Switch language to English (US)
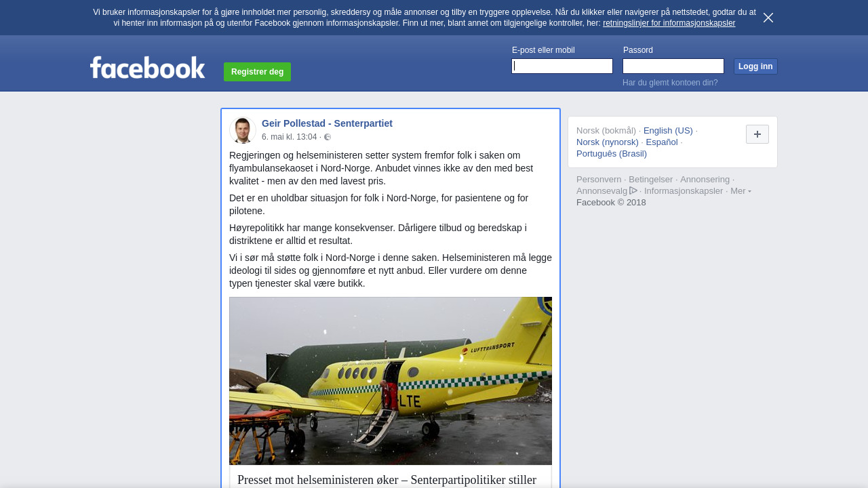The height and width of the screenshot is (488, 868). [x=668, y=131]
